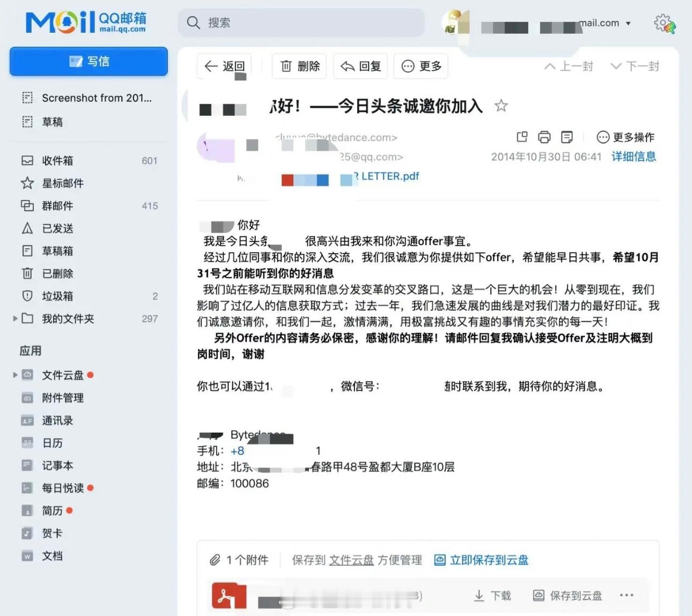Click the 简历 icon
Image resolution: width=692 pixels, height=616 pixels.
(27, 510)
